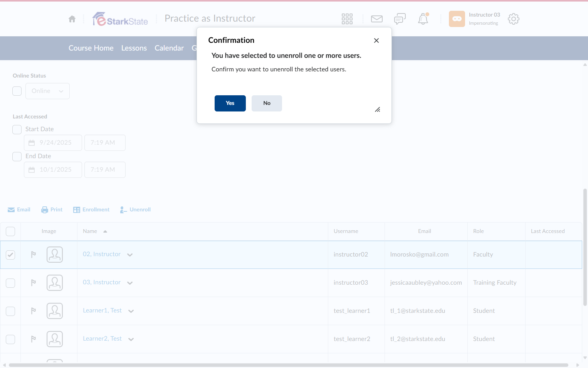The height and width of the screenshot is (368, 588).
Task: Enable the End Date checkbox
Action: click(x=17, y=157)
